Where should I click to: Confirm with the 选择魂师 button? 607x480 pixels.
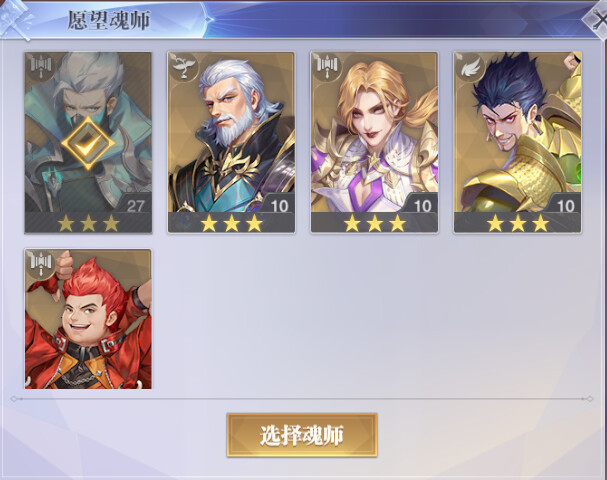(x=302, y=435)
